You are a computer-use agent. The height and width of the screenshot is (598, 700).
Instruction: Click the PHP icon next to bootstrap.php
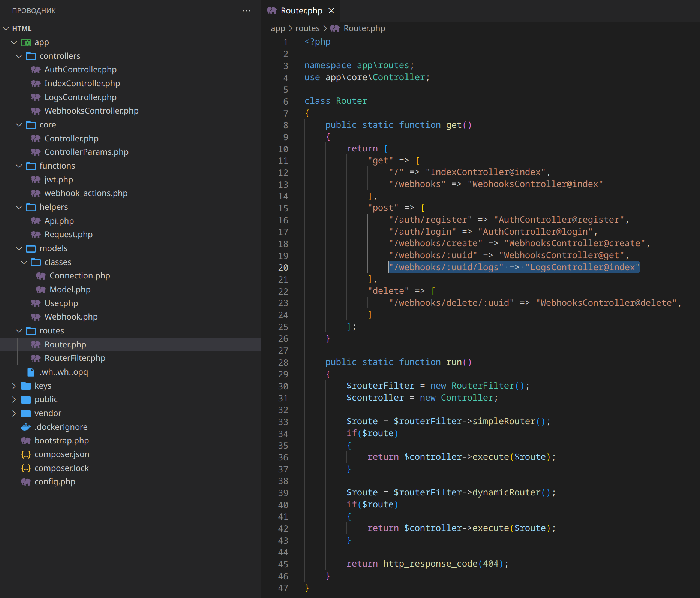coord(26,441)
